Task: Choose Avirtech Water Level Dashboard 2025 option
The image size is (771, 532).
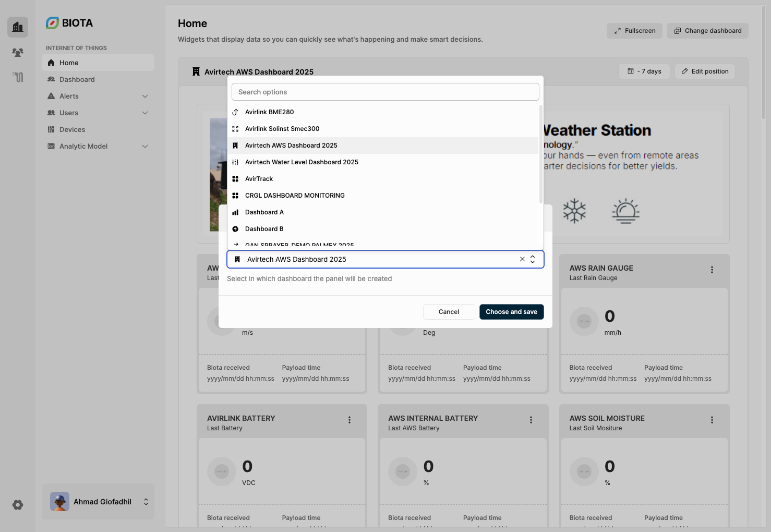Action: (302, 162)
